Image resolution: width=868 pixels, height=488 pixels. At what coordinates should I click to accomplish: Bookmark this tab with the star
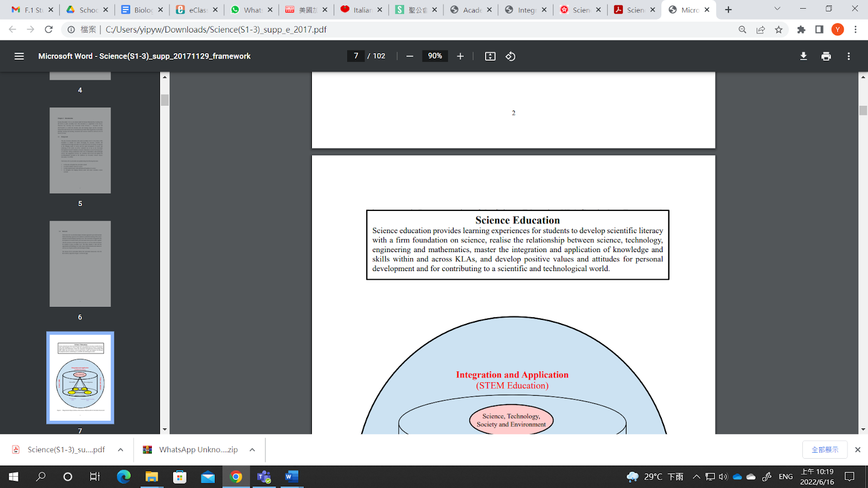pyautogui.click(x=779, y=29)
